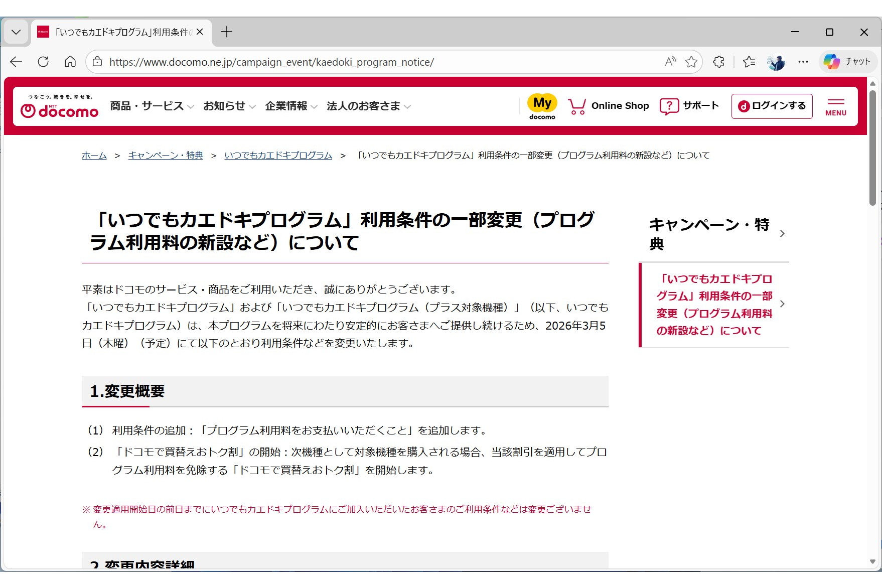The image size is (882, 588).
Task: Open the favorites list icon
Action: coord(749,62)
